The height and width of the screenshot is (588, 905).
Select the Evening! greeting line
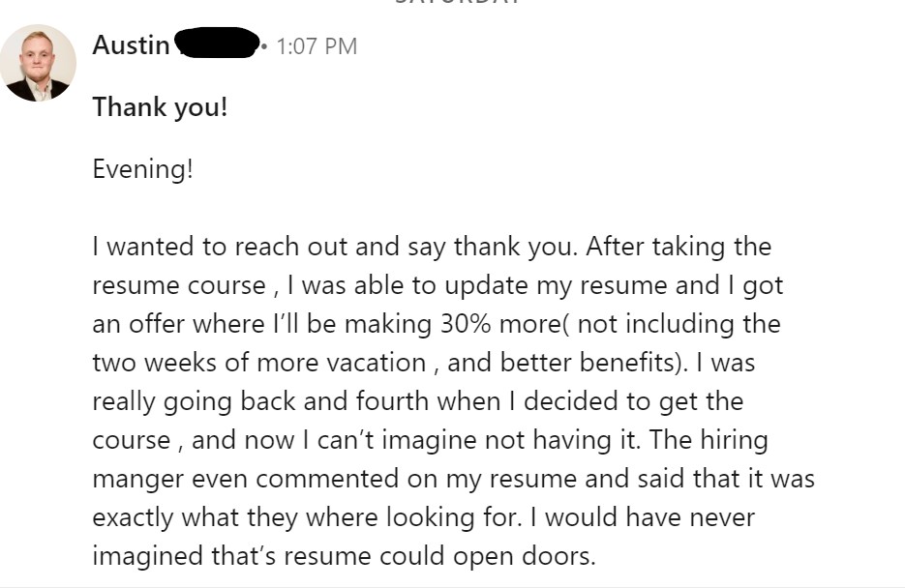point(142,169)
